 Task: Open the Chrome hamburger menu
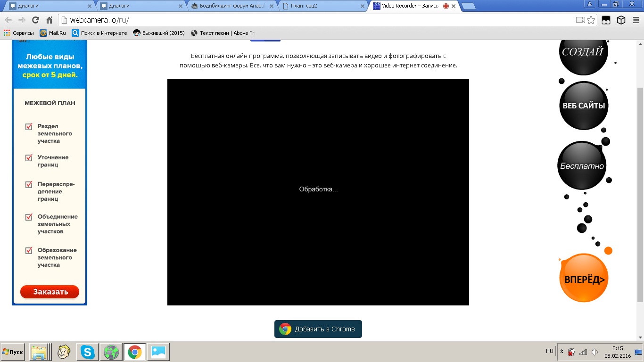point(635,20)
